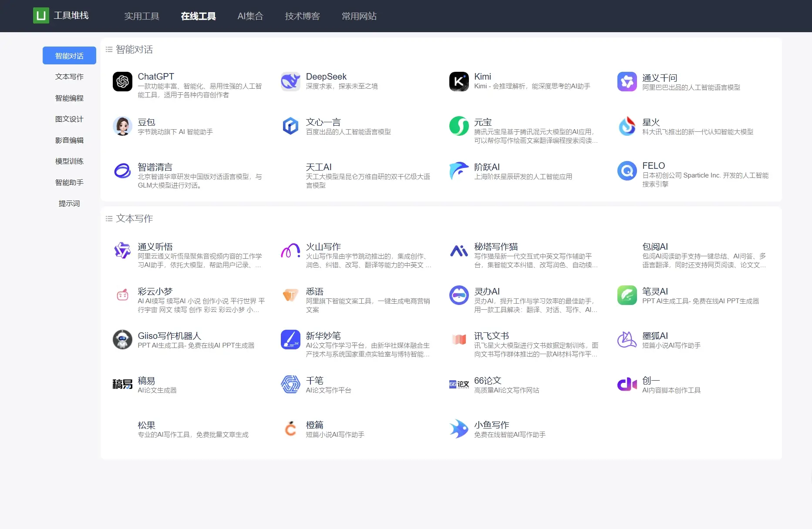Select the 通义千问 purple icon
Viewport: 812px width, 529px height.
(627, 82)
